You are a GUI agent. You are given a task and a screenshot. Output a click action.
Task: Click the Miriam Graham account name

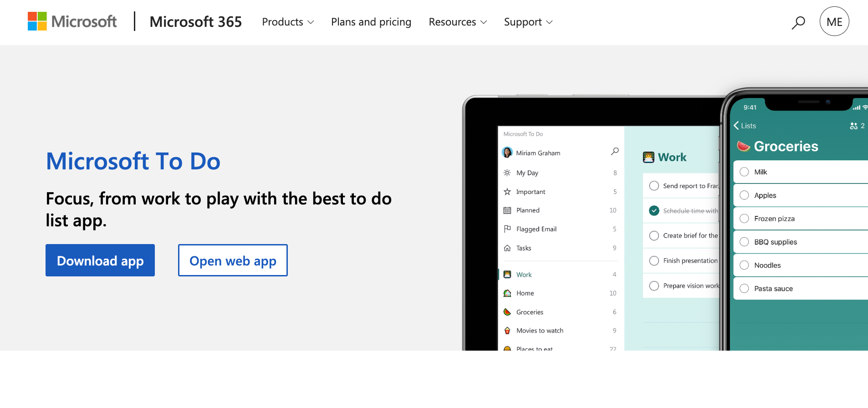[x=538, y=153]
